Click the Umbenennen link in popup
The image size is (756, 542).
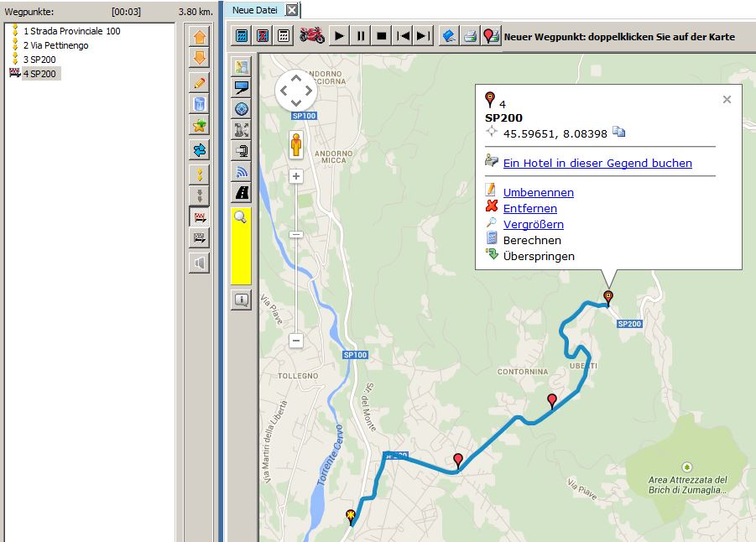(x=538, y=193)
